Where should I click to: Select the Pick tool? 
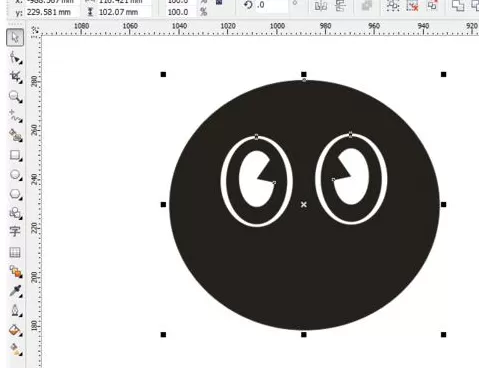click(x=15, y=37)
